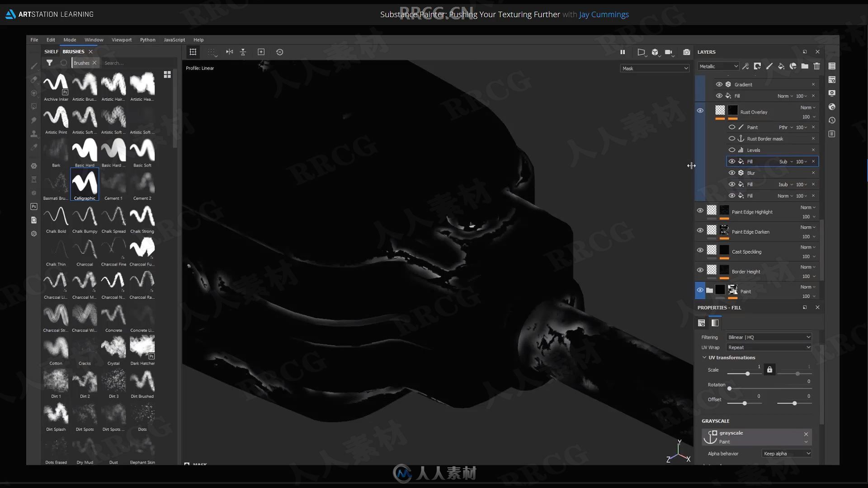Hide the Border Height layer
This screenshot has height=488, width=868.
pos(700,270)
